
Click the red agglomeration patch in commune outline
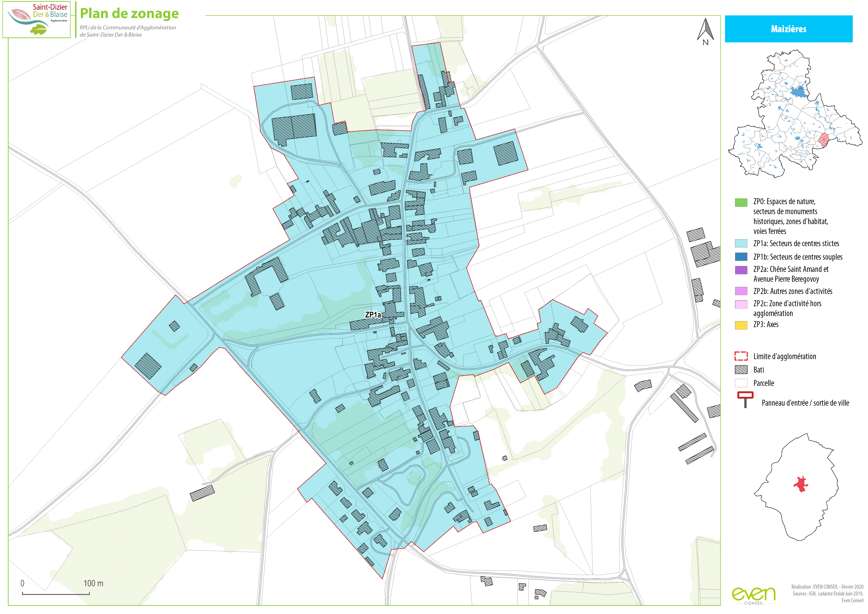(800, 484)
